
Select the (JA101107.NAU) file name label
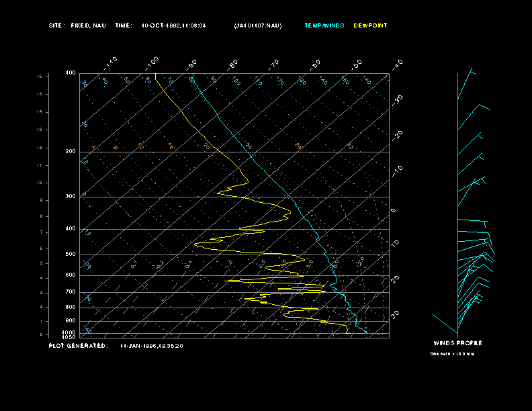[258, 26]
